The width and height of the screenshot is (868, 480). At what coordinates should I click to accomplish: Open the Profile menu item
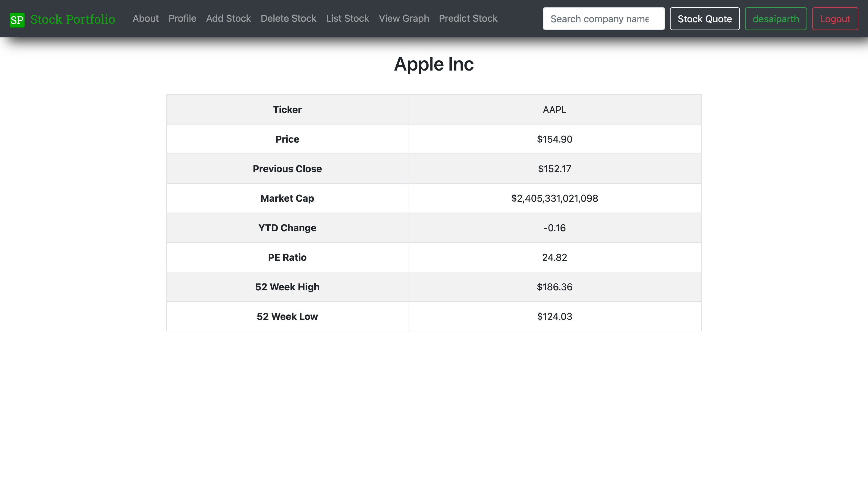coord(182,18)
